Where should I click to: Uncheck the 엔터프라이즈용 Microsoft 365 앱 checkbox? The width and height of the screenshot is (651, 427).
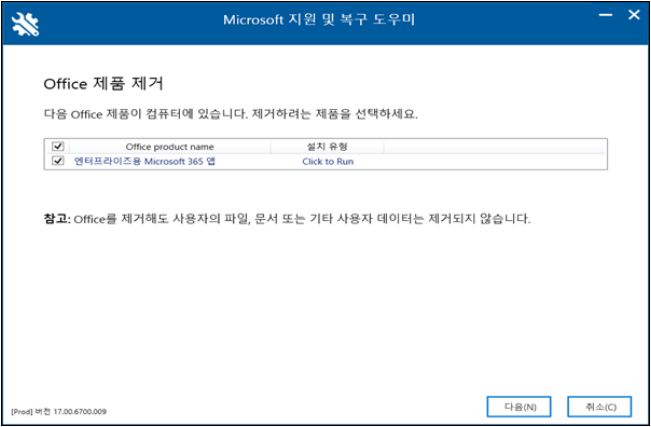[x=58, y=161]
